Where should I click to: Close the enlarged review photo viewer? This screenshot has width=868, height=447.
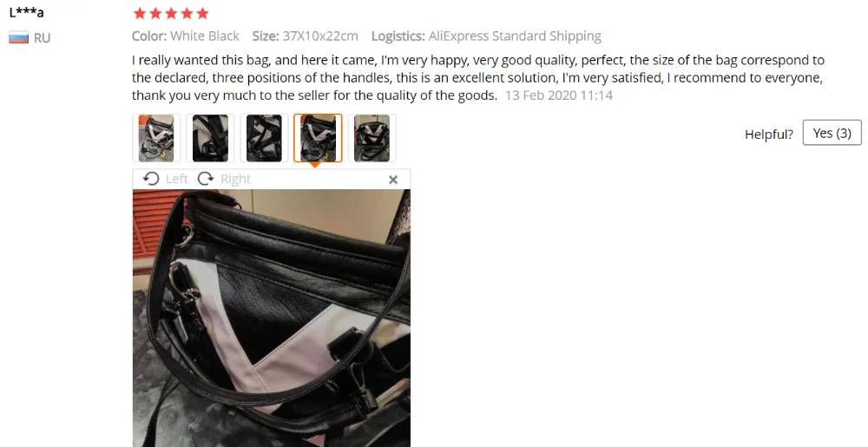click(x=393, y=180)
